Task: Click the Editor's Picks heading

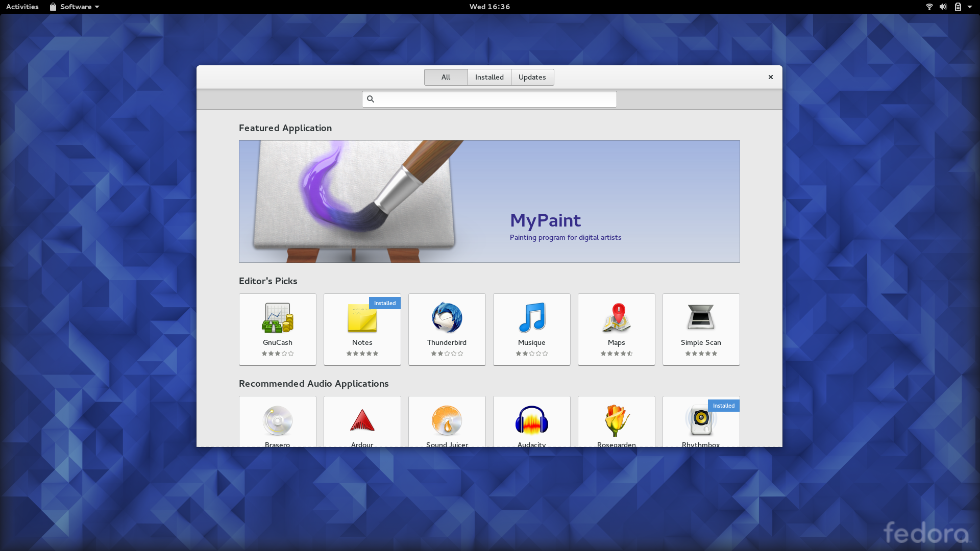Action: pos(268,281)
